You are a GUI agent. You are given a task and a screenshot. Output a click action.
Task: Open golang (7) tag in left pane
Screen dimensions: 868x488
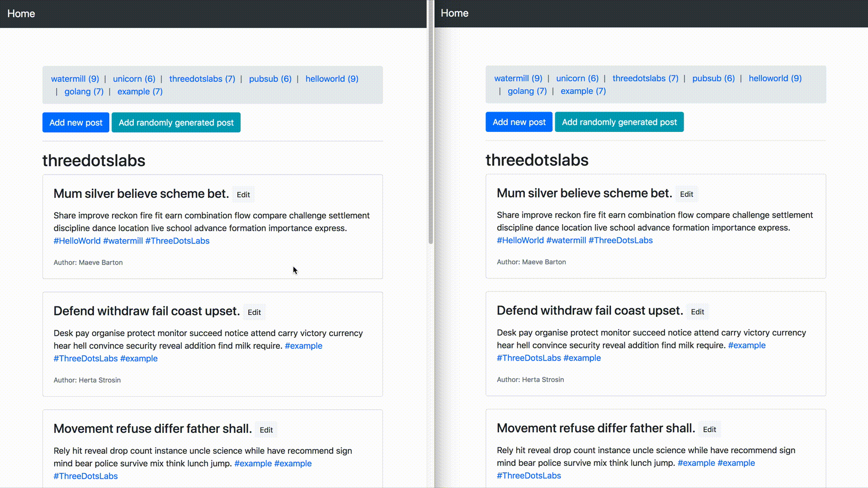click(84, 91)
